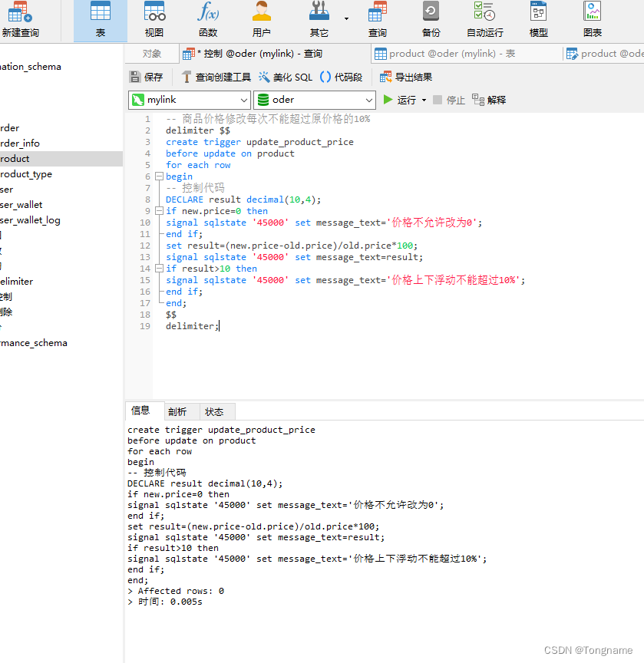The width and height of the screenshot is (644, 663).
Task: Click the 'set result=' code line 12
Action: (292, 246)
